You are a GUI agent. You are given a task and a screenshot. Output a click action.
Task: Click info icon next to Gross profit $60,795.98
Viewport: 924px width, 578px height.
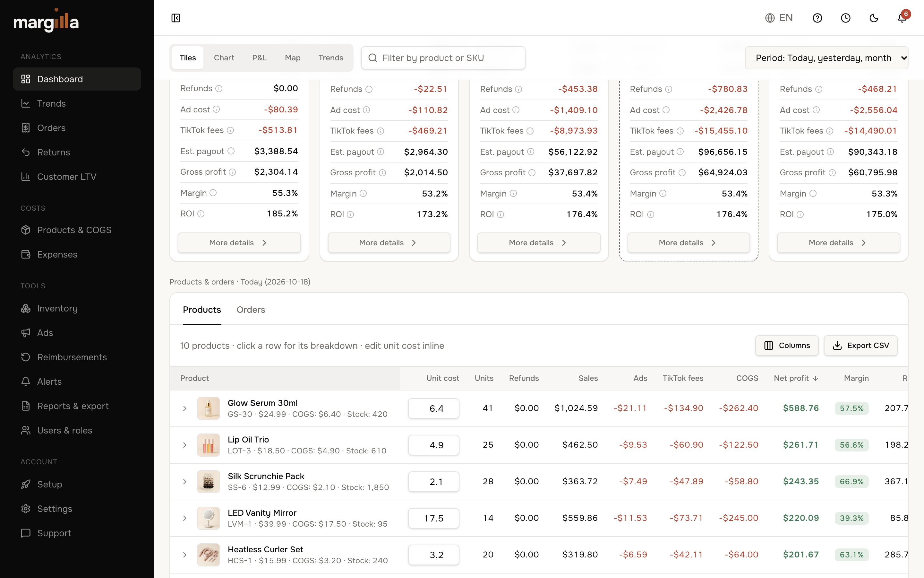832,173
